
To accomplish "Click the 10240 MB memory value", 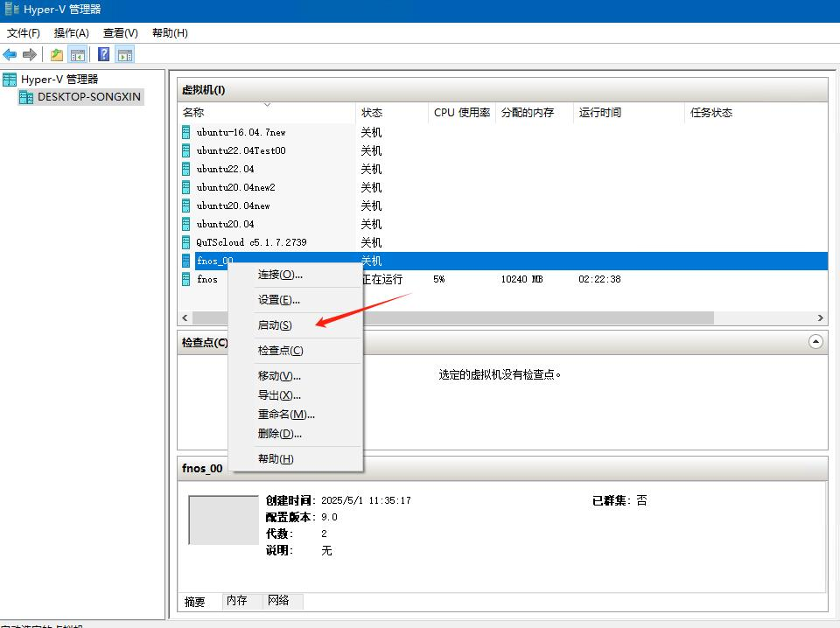I will tap(521, 279).
